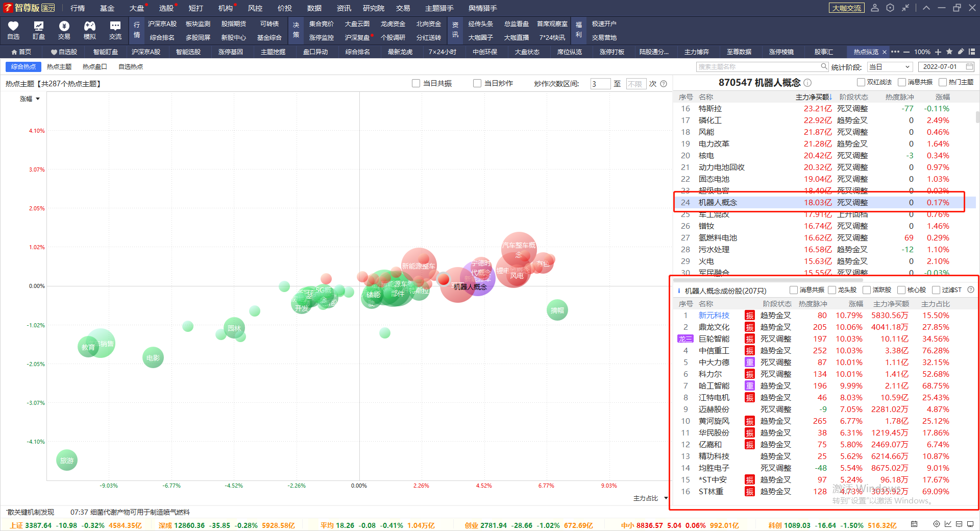Open the calendar icon in date field
This screenshot has height=531, width=980.
[969, 66]
